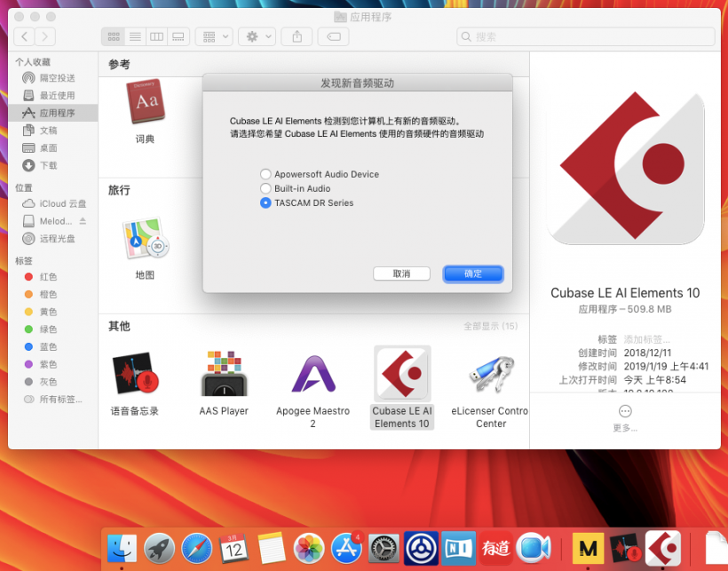Select Apowersoft Audio Device radio option
This screenshot has width=728, height=571.
pyautogui.click(x=265, y=174)
